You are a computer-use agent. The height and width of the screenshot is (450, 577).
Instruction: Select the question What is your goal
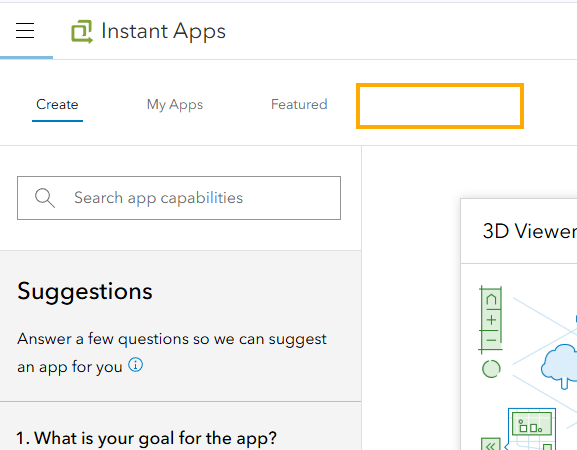tap(146, 438)
